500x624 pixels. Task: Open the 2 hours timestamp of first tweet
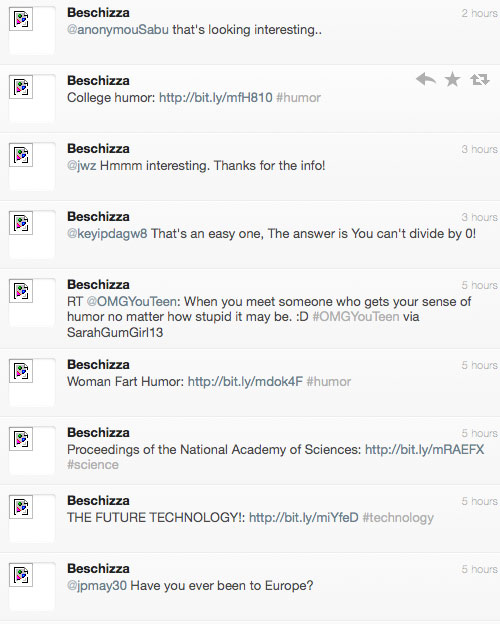[479, 13]
